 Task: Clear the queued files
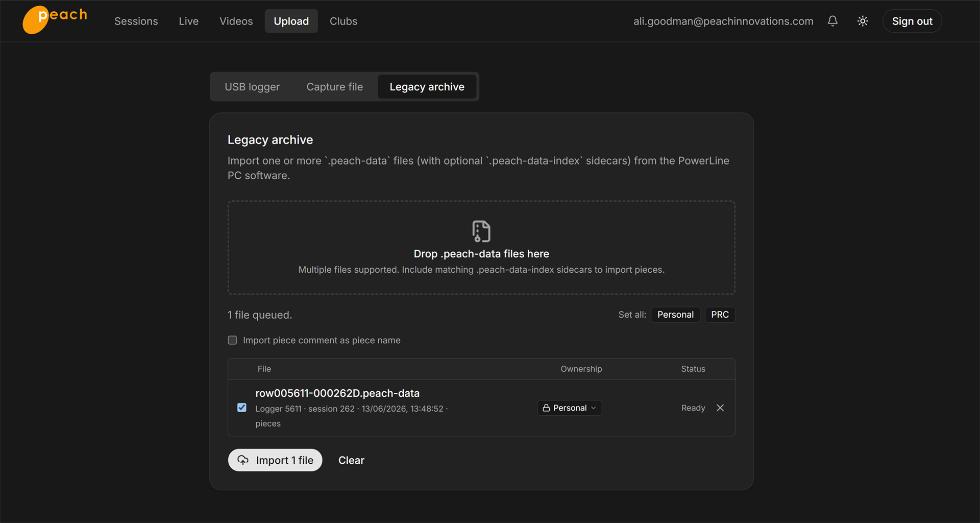point(351,460)
